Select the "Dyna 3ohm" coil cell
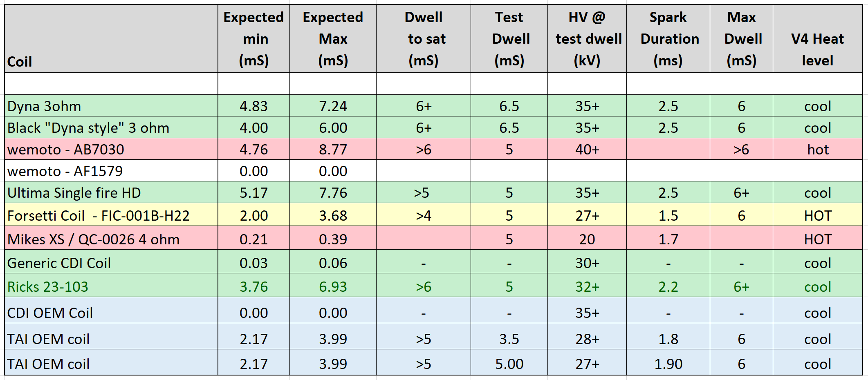The image size is (868, 380). point(44,106)
